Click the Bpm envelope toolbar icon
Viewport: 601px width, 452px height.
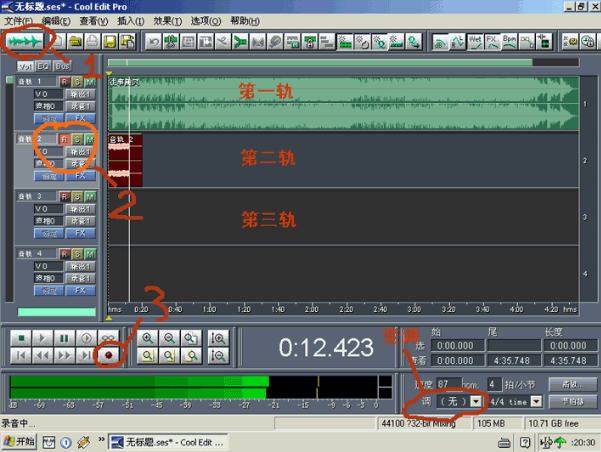point(509,42)
